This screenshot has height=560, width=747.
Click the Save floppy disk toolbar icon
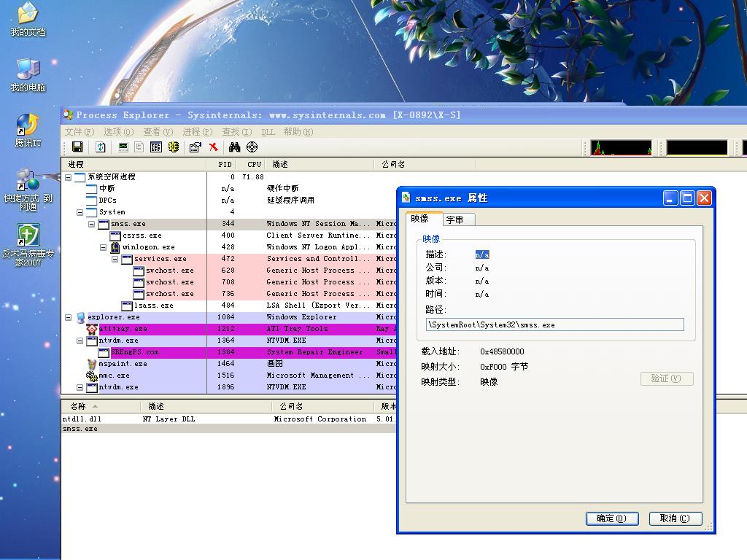click(77, 147)
